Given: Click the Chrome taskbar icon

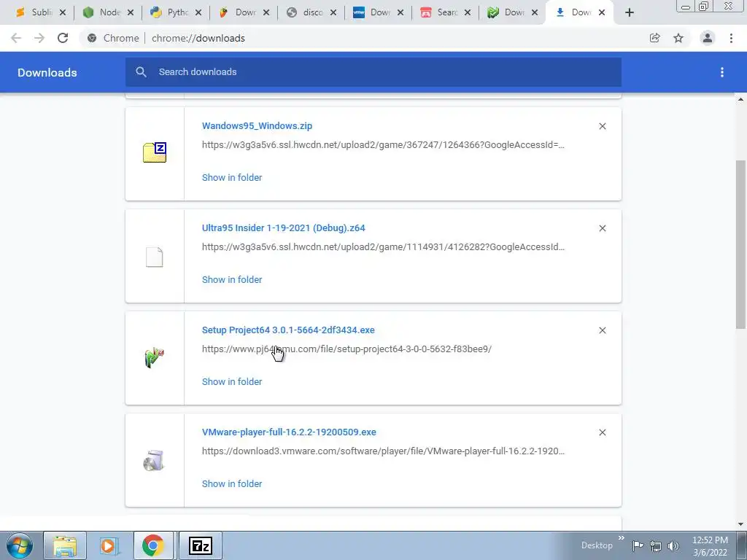Looking at the screenshot, I should click(x=153, y=545).
